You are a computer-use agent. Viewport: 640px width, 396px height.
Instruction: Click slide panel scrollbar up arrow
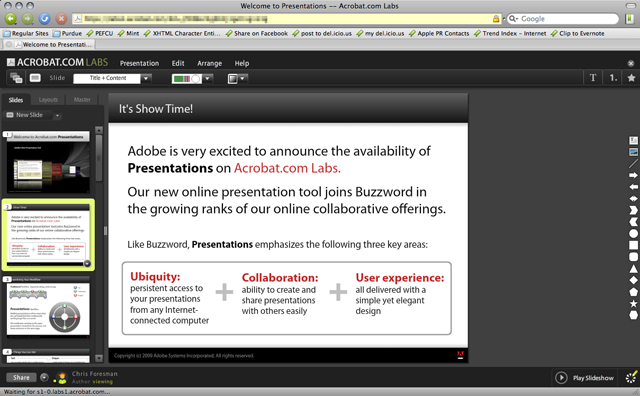99,130
